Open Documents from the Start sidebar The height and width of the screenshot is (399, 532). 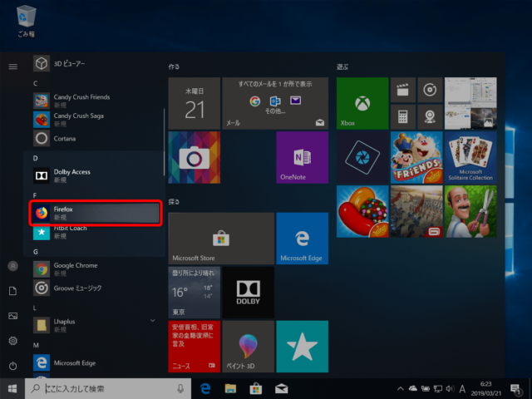point(13,291)
